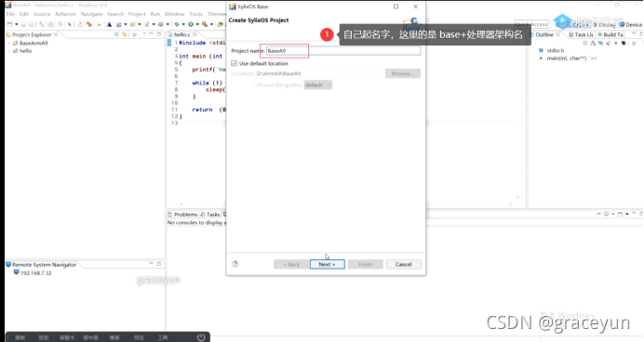Click the New toolbar icon
The image size is (644, 342).
click(10, 24)
